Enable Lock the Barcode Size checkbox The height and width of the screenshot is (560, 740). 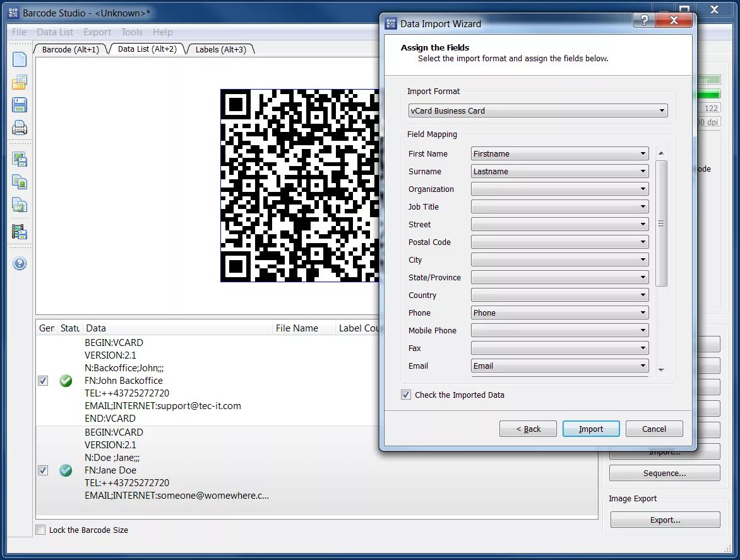tap(41, 530)
